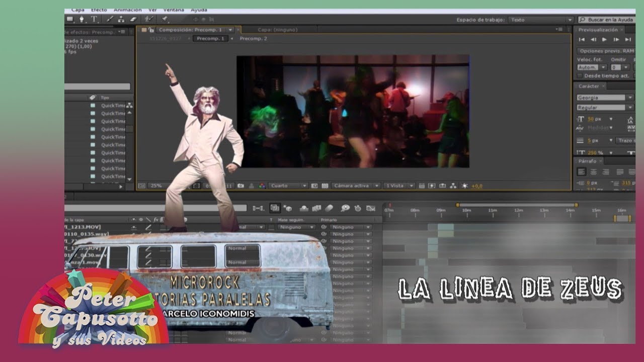Open the Composición: Precomp. 1 dropdown arrow
This screenshot has width=644, height=362.
(231, 30)
